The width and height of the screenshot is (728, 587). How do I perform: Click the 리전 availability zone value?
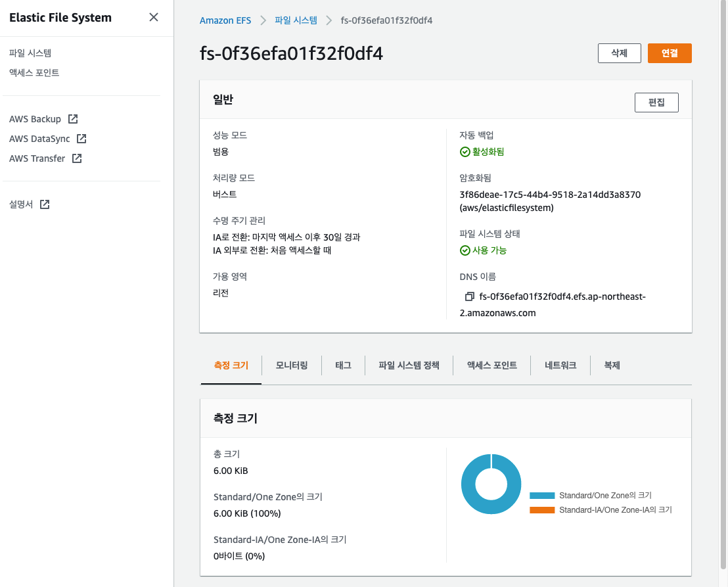click(x=221, y=293)
